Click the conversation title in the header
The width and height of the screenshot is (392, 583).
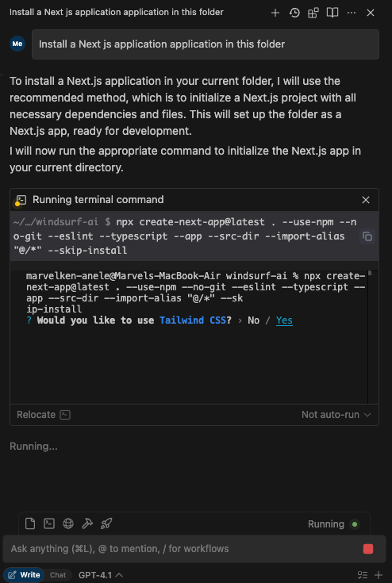tap(117, 12)
